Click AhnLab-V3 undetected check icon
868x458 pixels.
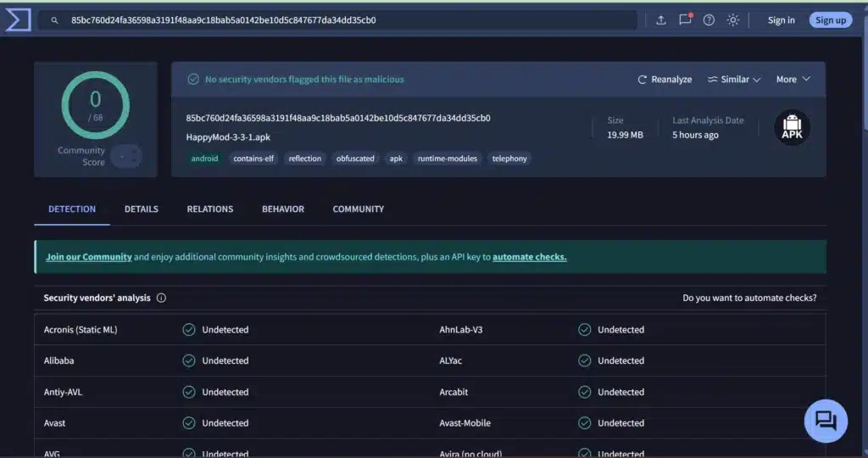pyautogui.click(x=585, y=330)
